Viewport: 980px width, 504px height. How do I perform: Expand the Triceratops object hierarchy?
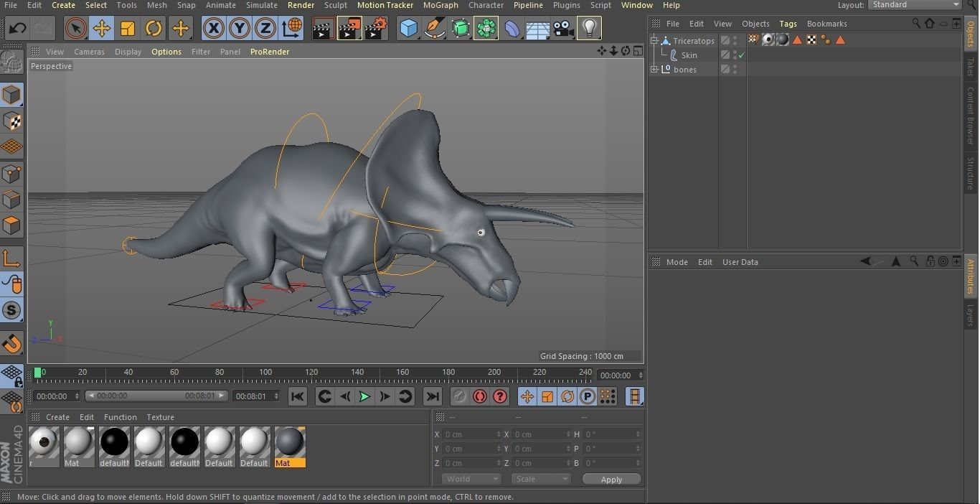click(654, 41)
